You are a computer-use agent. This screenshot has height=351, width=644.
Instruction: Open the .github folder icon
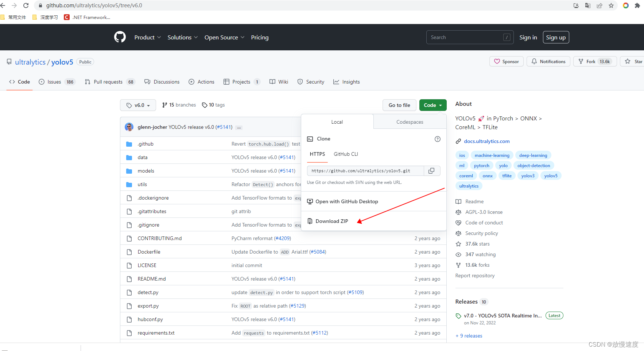click(129, 144)
